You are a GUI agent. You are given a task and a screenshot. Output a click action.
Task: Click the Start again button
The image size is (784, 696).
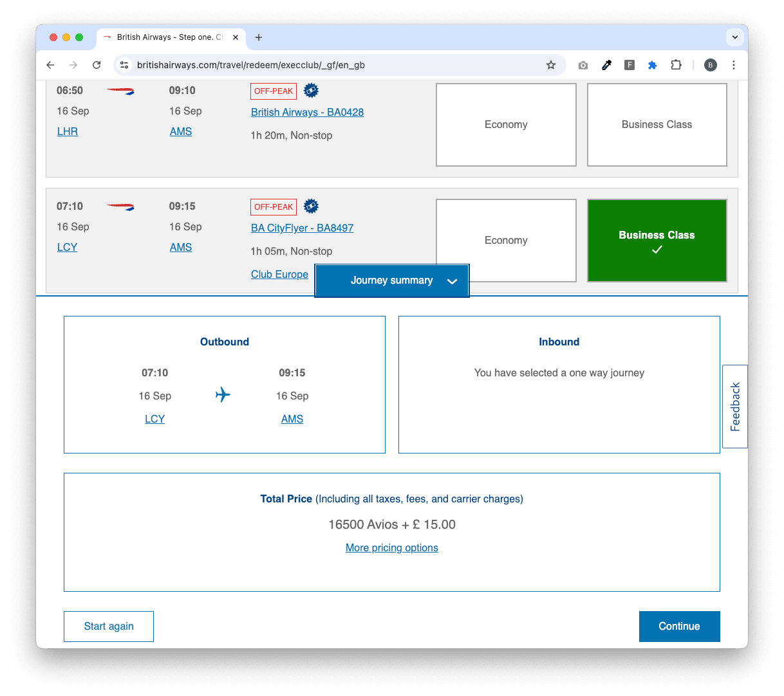tap(109, 627)
